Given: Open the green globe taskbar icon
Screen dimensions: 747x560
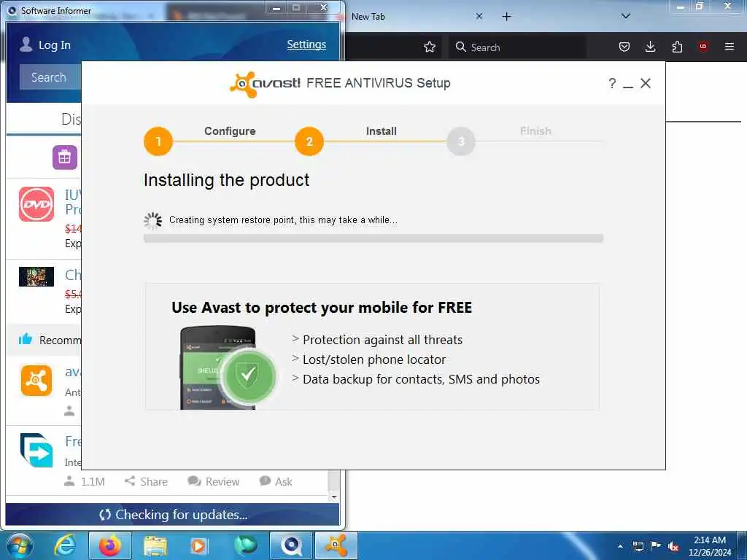Looking at the screenshot, I should tap(245, 546).
